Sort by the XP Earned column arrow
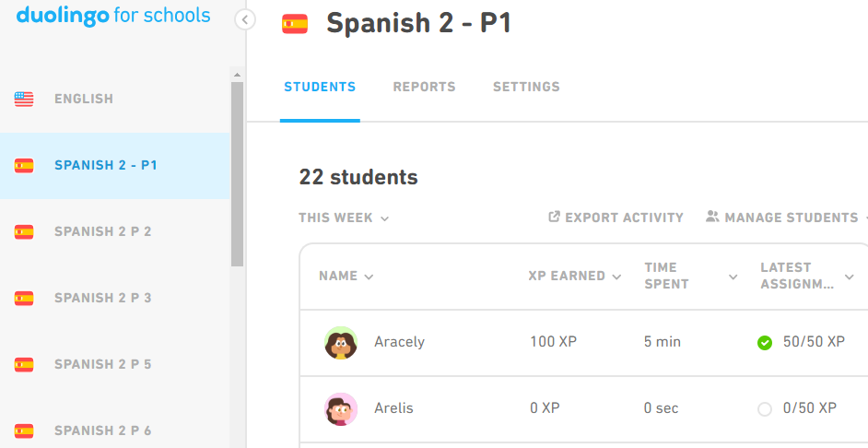 point(616,277)
